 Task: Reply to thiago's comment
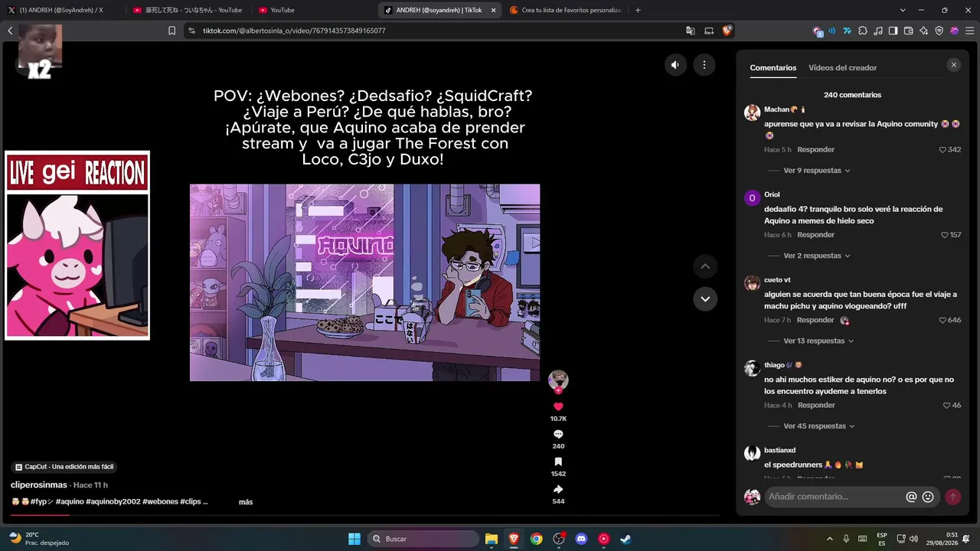[816, 406]
